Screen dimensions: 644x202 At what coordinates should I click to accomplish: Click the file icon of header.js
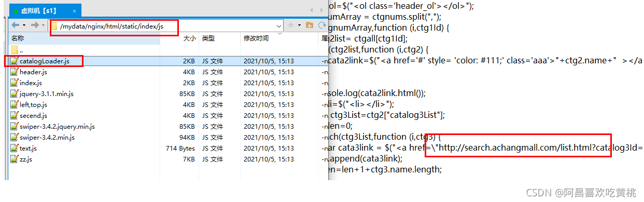click(14, 72)
